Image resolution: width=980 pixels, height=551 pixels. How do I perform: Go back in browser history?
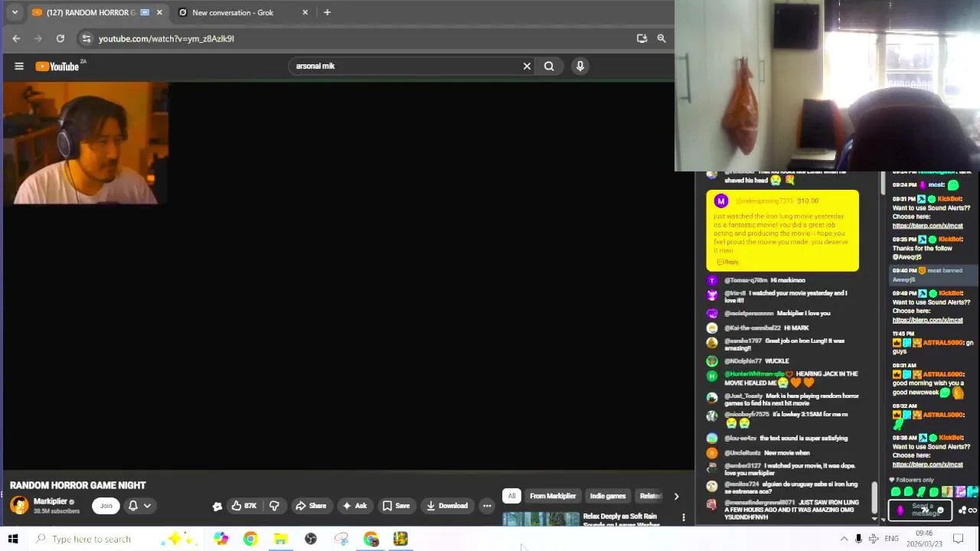click(x=16, y=38)
